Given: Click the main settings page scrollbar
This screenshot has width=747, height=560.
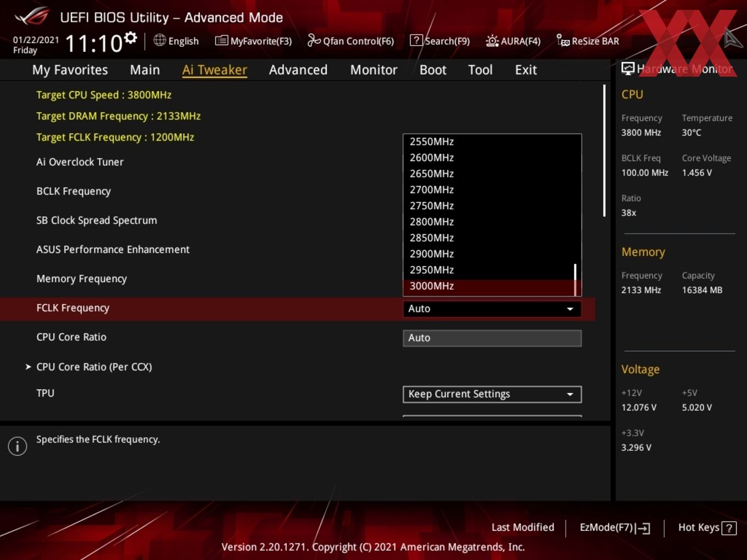Looking at the screenshot, I should (x=604, y=150).
